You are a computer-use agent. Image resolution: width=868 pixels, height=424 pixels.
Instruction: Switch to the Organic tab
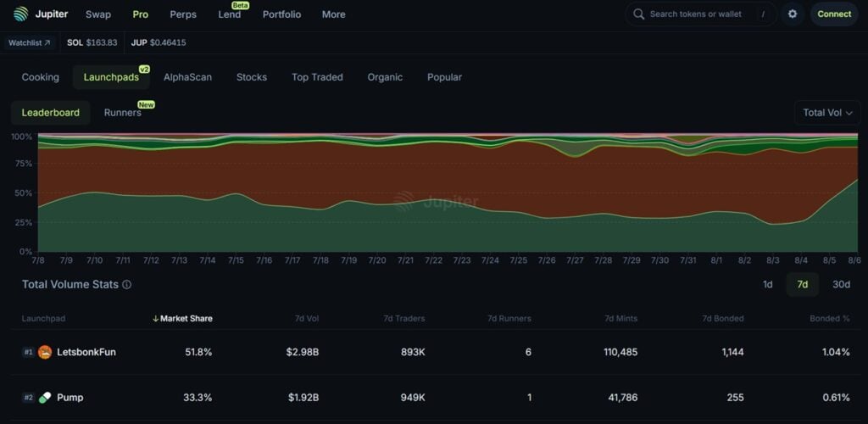tap(386, 77)
